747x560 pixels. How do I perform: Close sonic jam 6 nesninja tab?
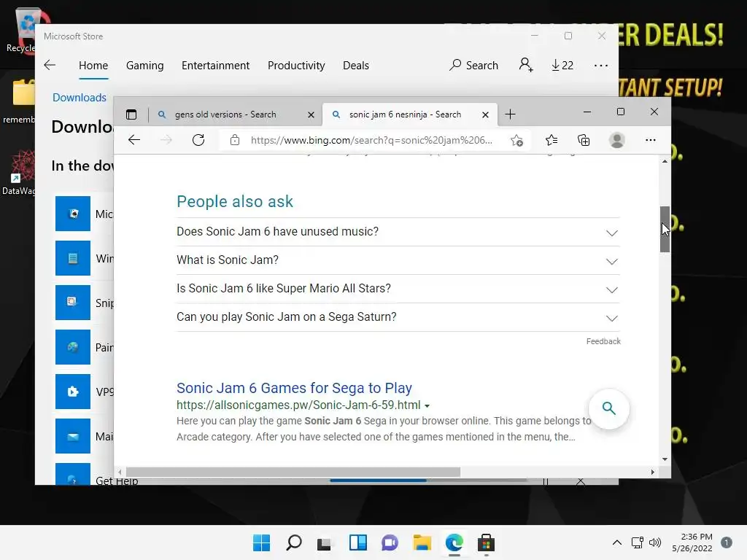point(485,114)
